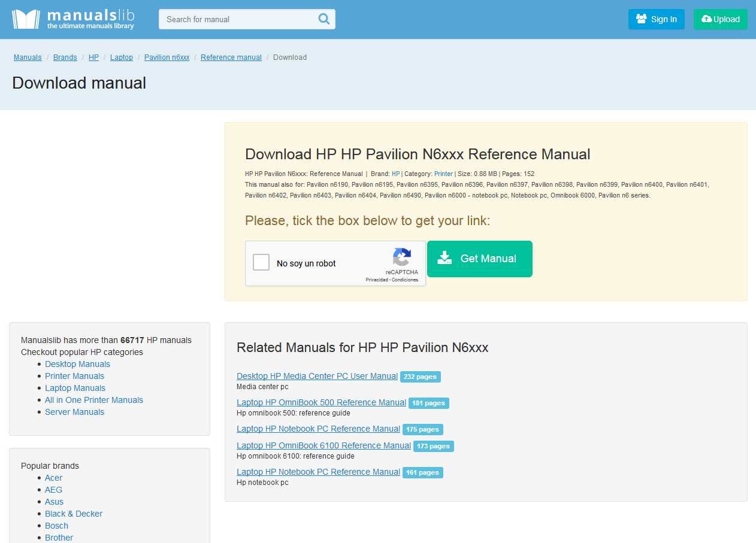Open Server Manuals category
Screen dimensions: 756x543
tap(74, 412)
